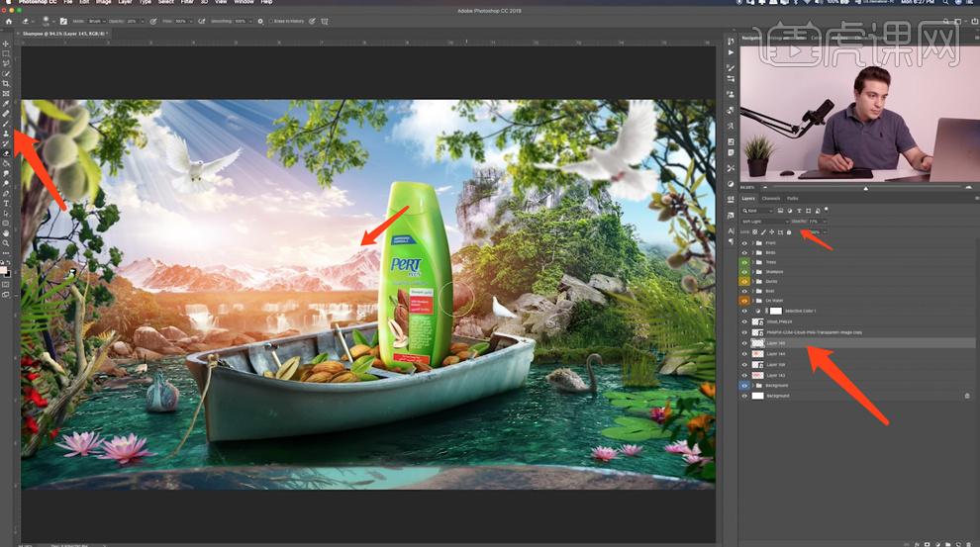
Task: Select the Zoom tool
Action: pyautogui.click(x=6, y=243)
